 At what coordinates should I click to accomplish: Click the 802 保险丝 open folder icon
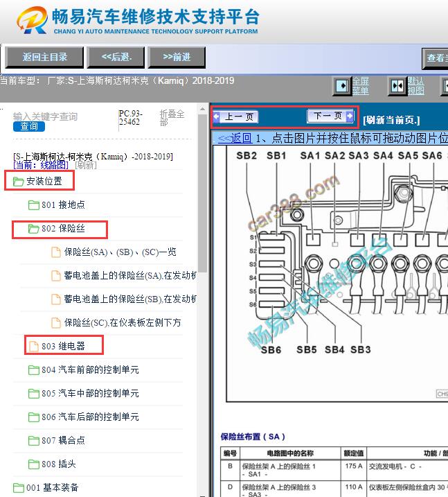pyautogui.click(x=33, y=229)
